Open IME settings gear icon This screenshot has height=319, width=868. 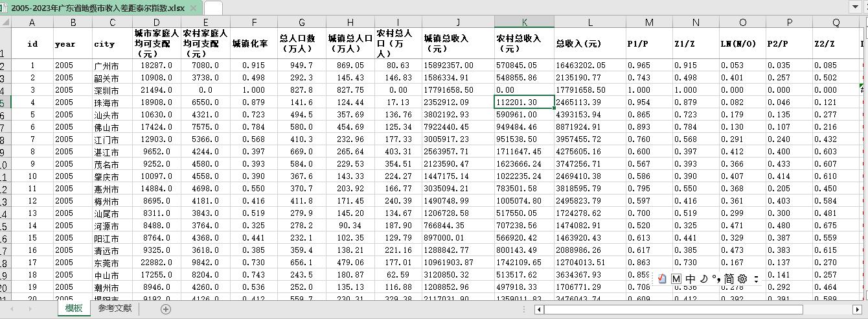coord(742,279)
